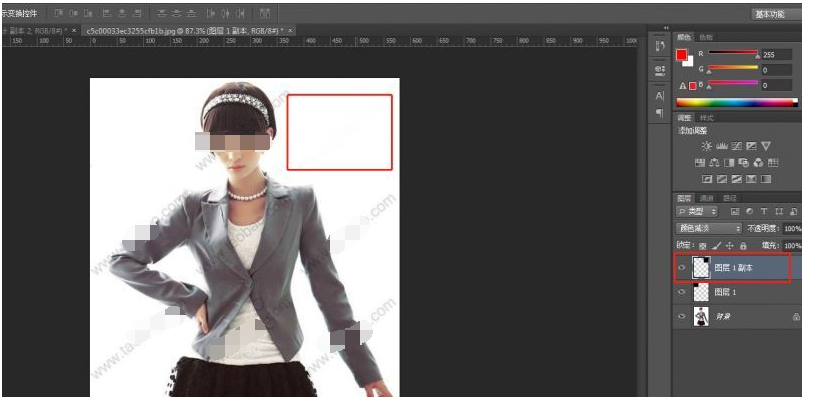Switch to the 色板 tab
The image size is (826, 397).
tap(706, 37)
